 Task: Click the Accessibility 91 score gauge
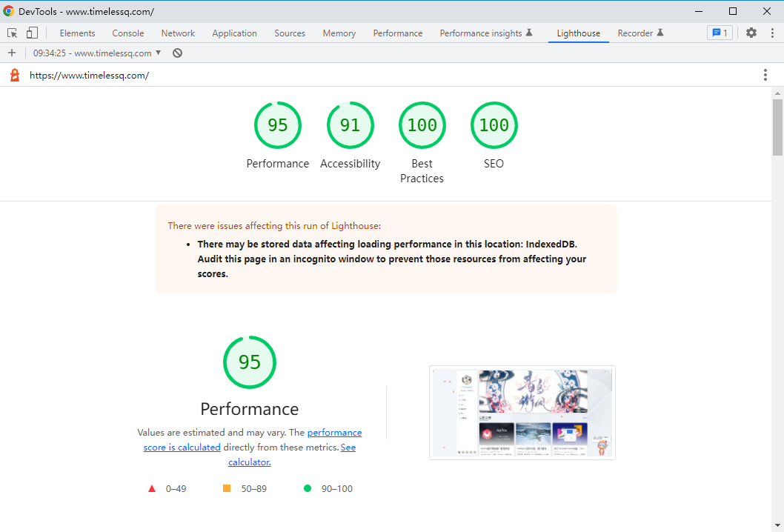(350, 125)
